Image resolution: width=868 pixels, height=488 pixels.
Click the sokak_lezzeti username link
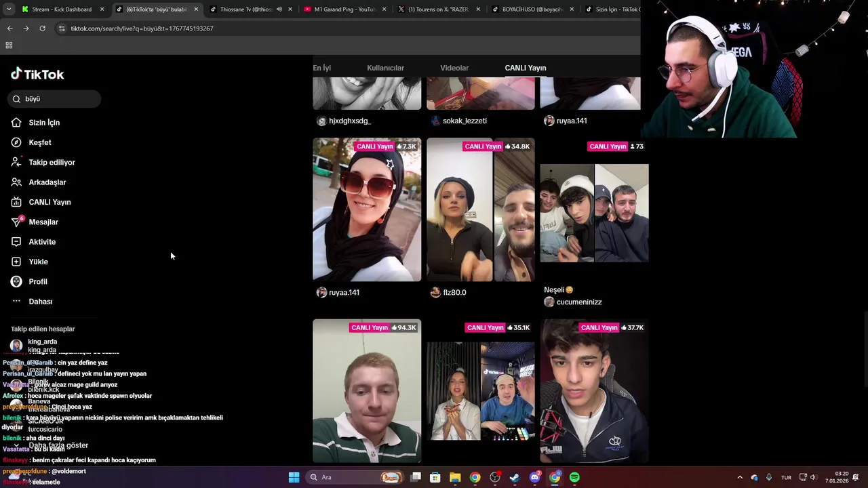tap(465, 121)
